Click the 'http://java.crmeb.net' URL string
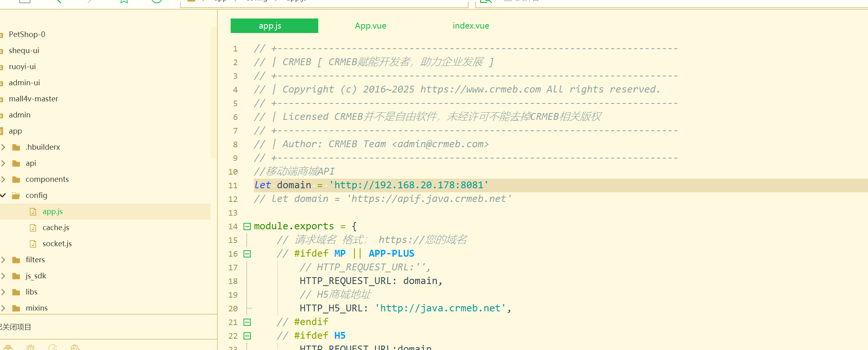868x350 pixels. (440, 309)
